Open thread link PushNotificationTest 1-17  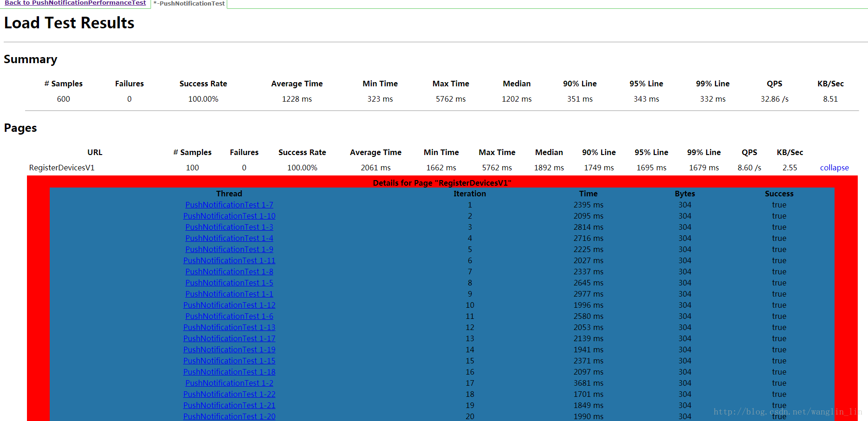click(229, 338)
